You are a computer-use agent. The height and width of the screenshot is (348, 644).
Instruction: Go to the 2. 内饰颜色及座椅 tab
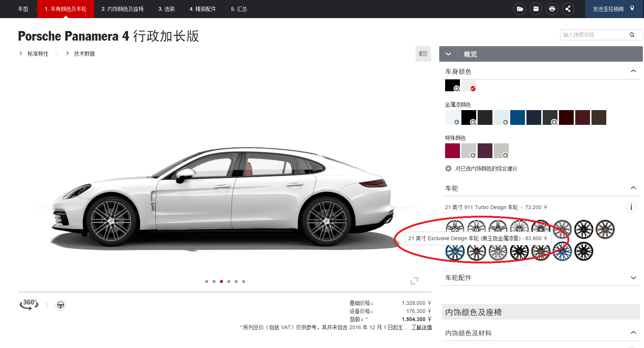122,9
